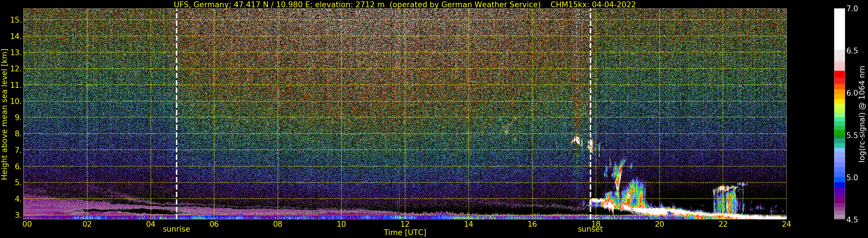Screen dimensions: 868x238
Task: Click the "10" time tick label
Action: click(x=341, y=224)
